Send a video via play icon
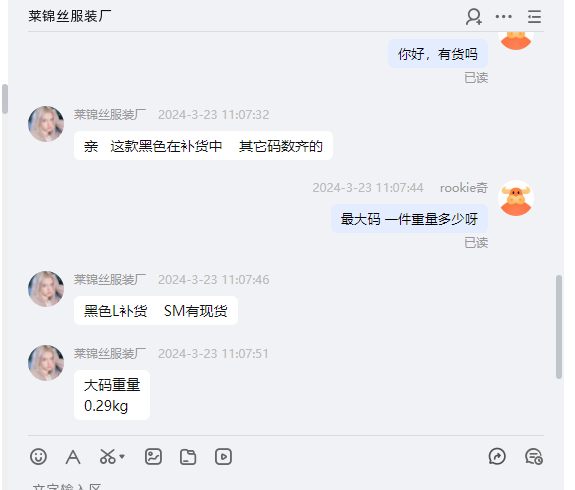The image size is (575, 490). tap(223, 457)
